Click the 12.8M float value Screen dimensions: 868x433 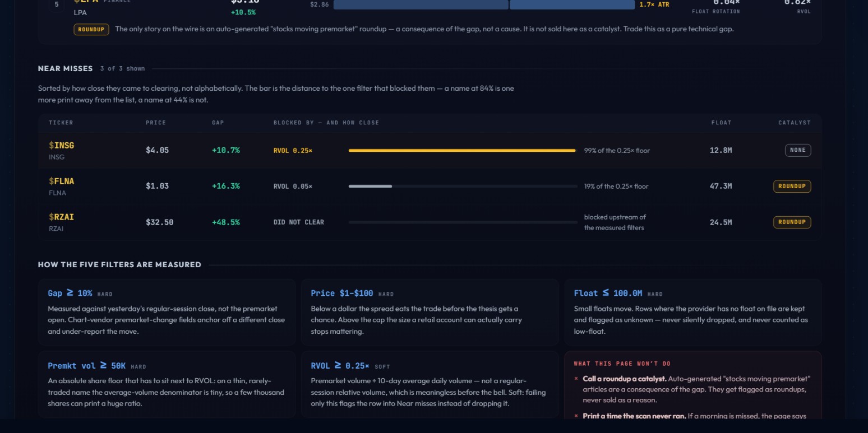[x=721, y=150]
